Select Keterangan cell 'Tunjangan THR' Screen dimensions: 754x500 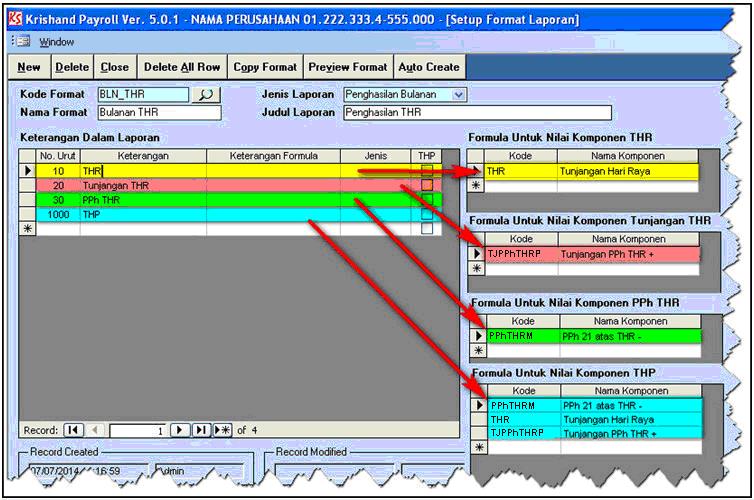(143, 186)
